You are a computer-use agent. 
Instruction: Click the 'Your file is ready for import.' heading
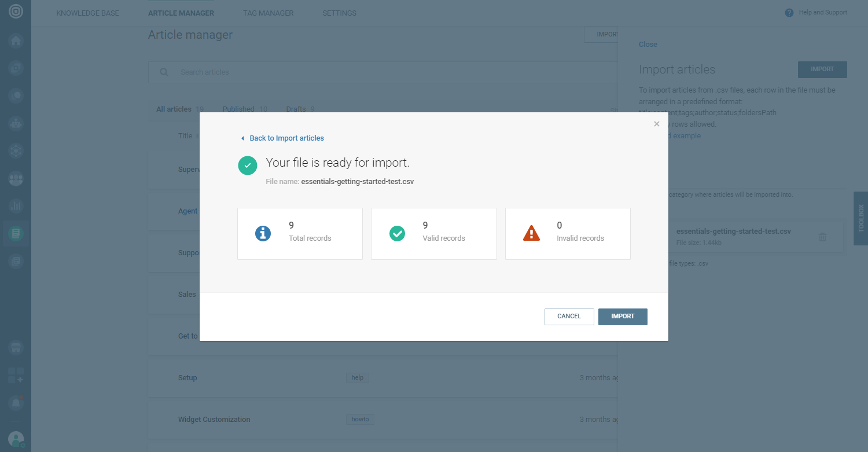coord(337,163)
